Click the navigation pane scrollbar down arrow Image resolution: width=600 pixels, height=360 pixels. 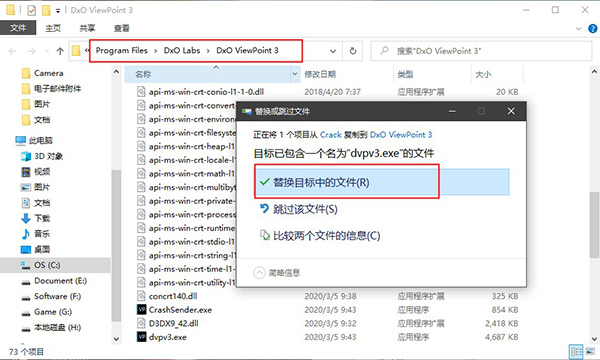(x=116, y=339)
